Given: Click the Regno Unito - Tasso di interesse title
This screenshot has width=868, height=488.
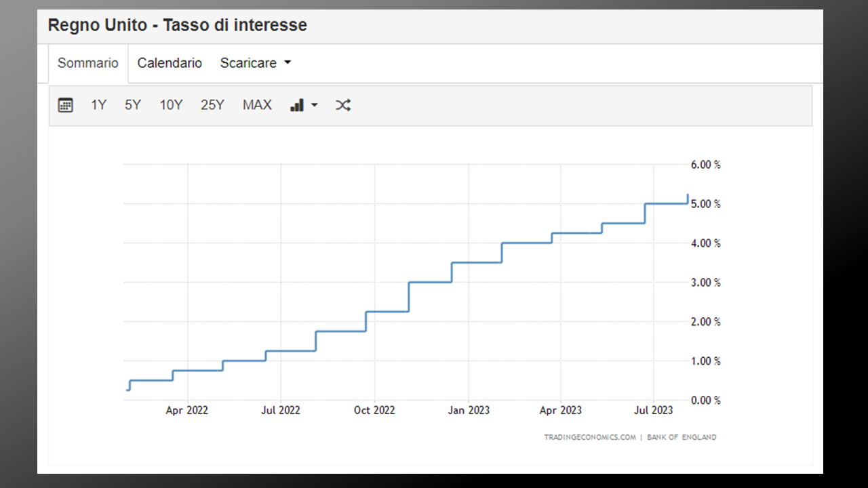Looking at the screenshot, I should [177, 26].
